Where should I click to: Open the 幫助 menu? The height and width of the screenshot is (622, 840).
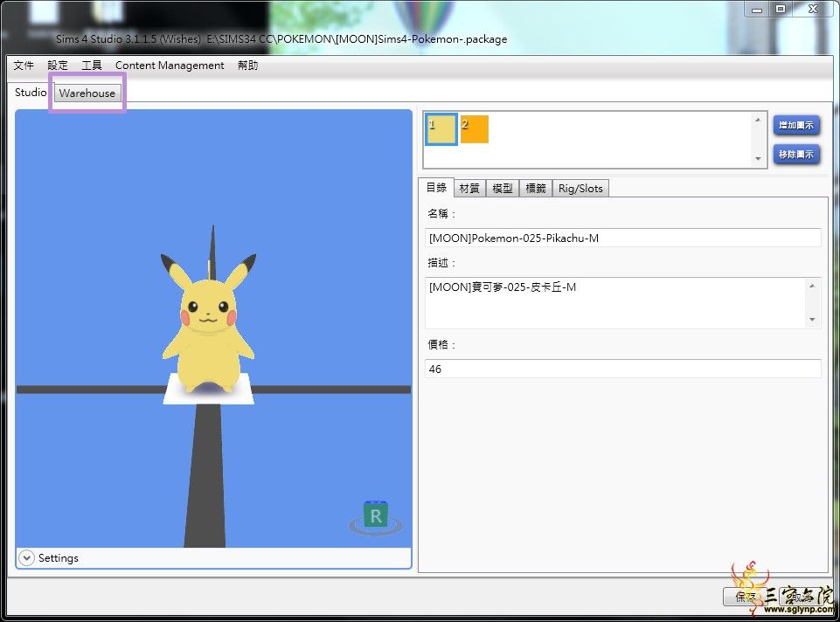[247, 66]
